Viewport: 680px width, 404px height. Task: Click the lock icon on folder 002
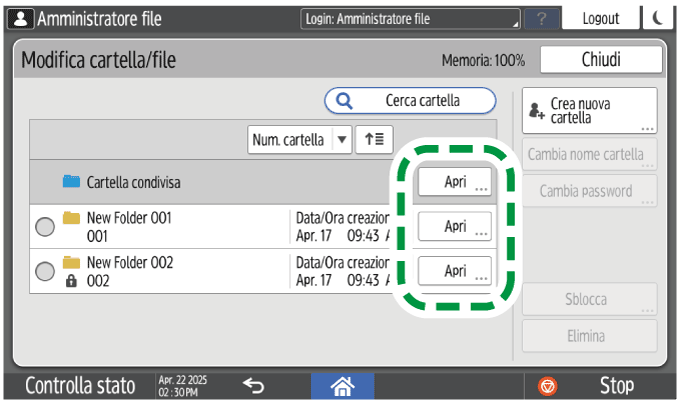[x=71, y=281]
